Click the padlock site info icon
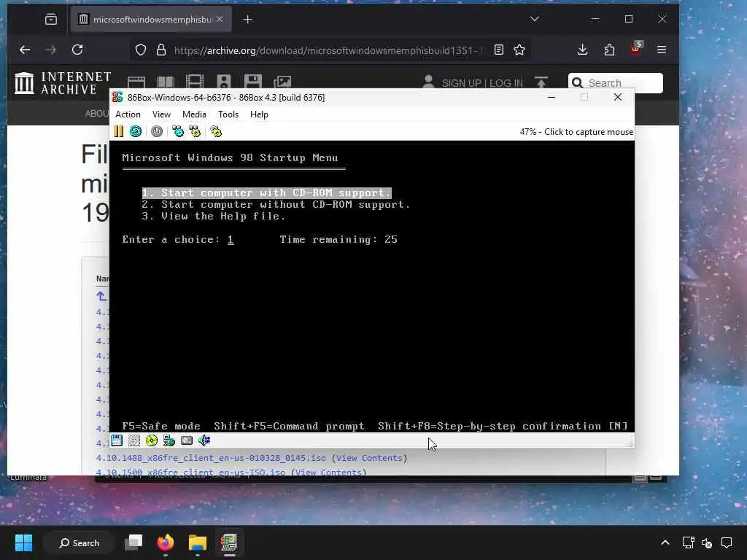Image resolution: width=747 pixels, height=560 pixels. pyautogui.click(x=161, y=50)
